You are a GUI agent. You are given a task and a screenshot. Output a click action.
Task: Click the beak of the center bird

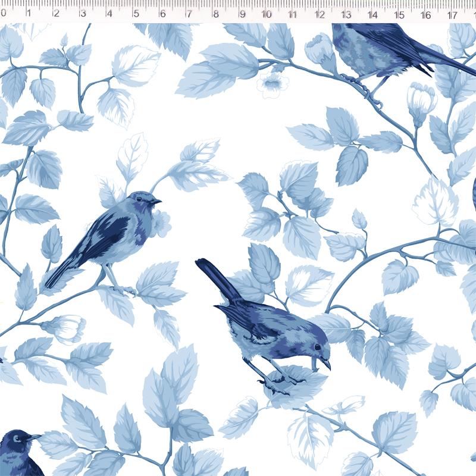[325, 363]
